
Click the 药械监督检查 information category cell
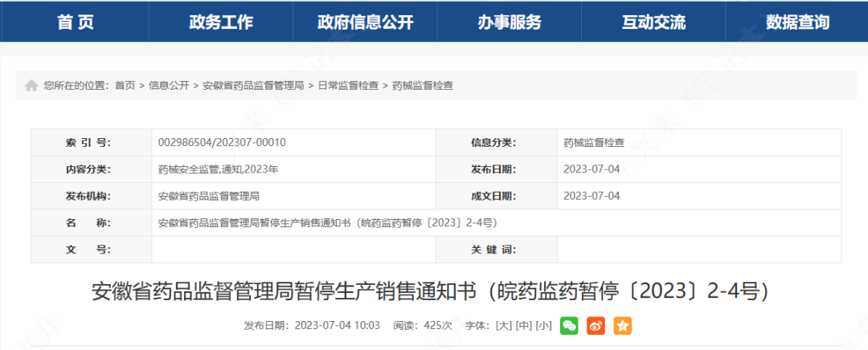coord(699,143)
